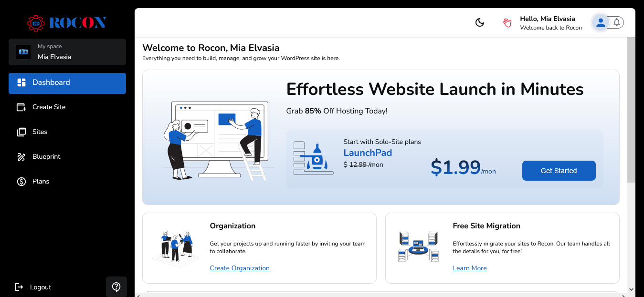Click the scrollbar down arrow
Screen dimensions: 644x297
(x=631, y=289)
